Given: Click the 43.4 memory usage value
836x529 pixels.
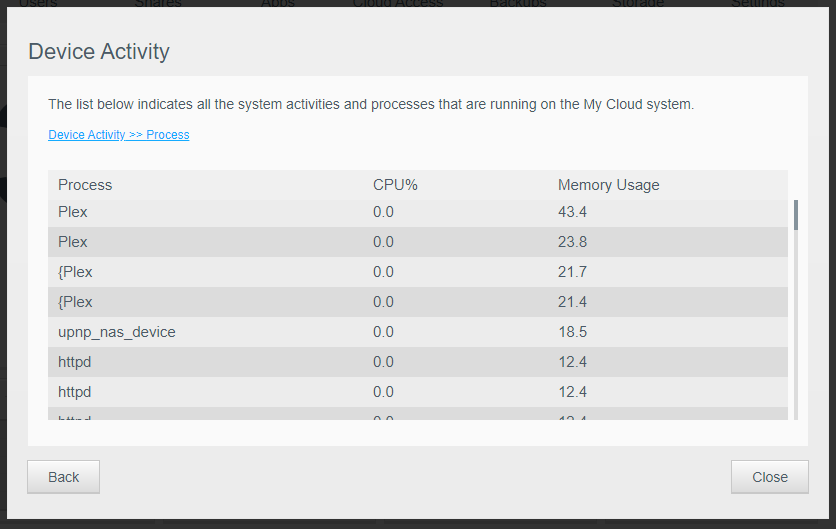Looking at the screenshot, I should click(572, 212).
